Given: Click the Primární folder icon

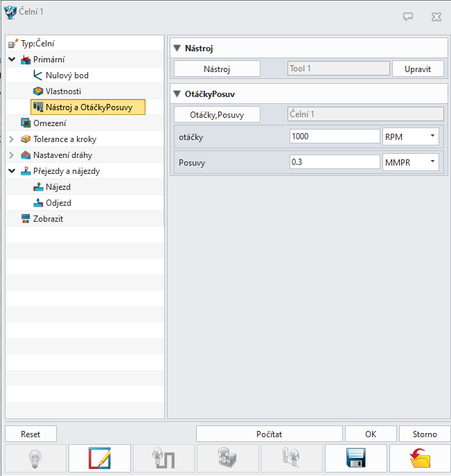Looking at the screenshot, I should coord(26,60).
